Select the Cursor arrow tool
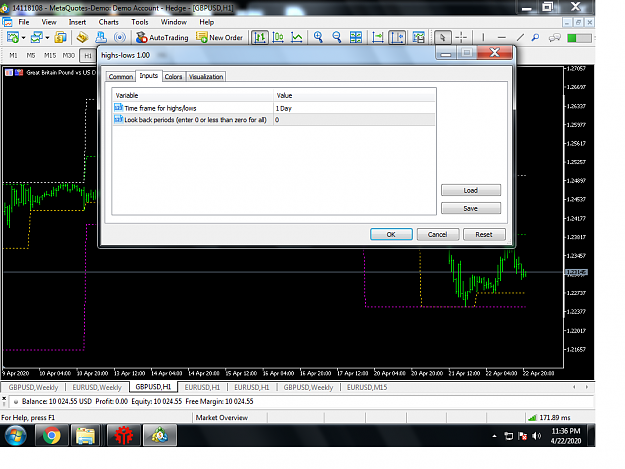Viewport: 625px width, 469px height. click(442, 37)
